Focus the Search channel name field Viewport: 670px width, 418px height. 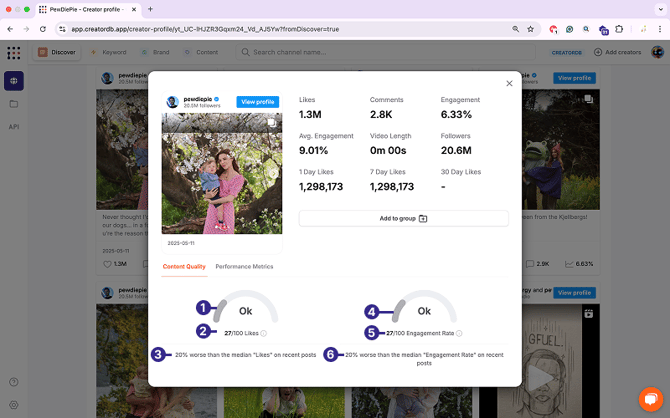385,52
